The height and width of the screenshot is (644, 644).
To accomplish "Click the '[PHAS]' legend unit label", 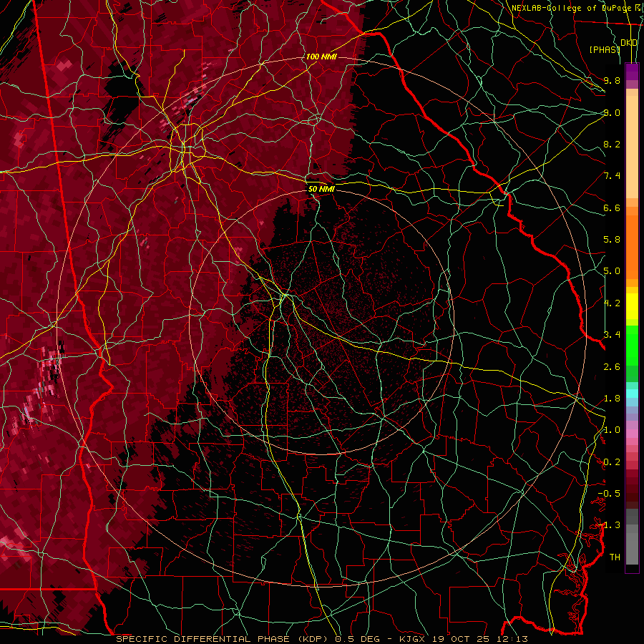I will coord(605,49).
